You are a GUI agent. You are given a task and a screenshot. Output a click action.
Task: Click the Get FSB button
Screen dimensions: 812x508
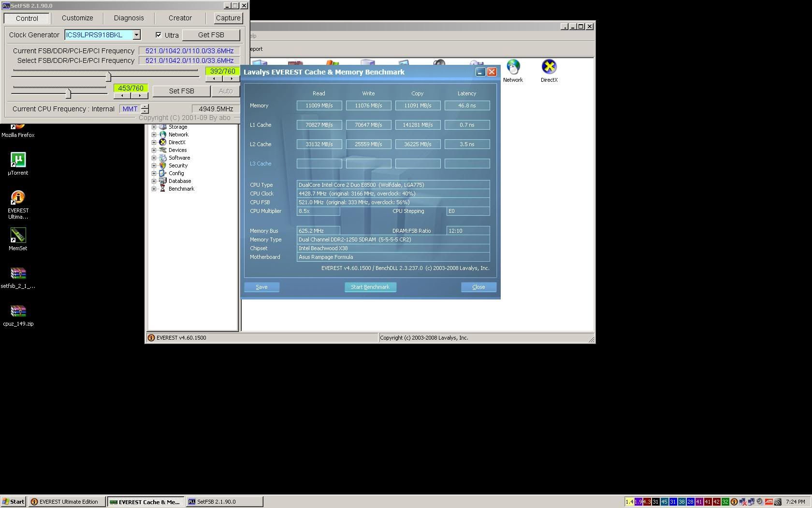coord(211,35)
